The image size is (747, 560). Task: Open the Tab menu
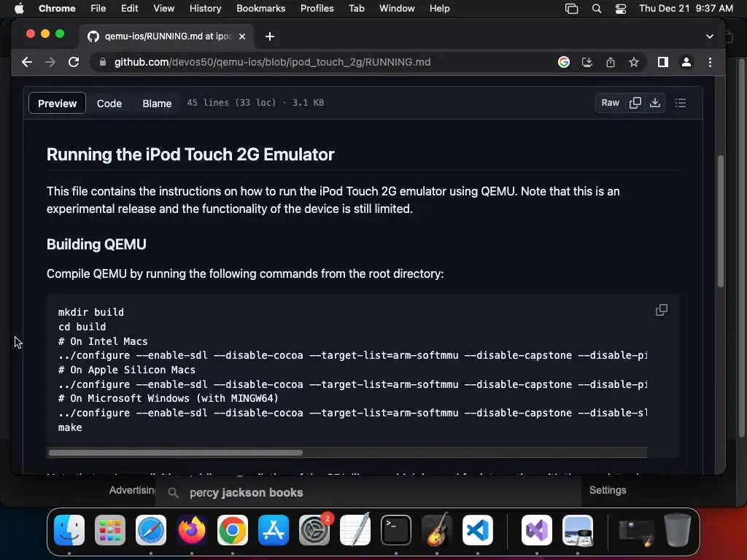pos(356,9)
